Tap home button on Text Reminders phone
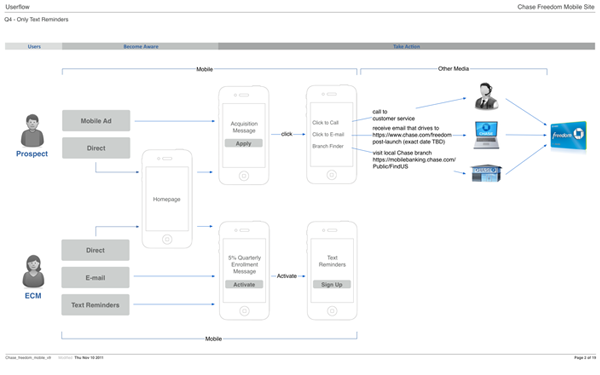Image resolution: width=600 pixels, height=375 pixels. [x=332, y=311]
